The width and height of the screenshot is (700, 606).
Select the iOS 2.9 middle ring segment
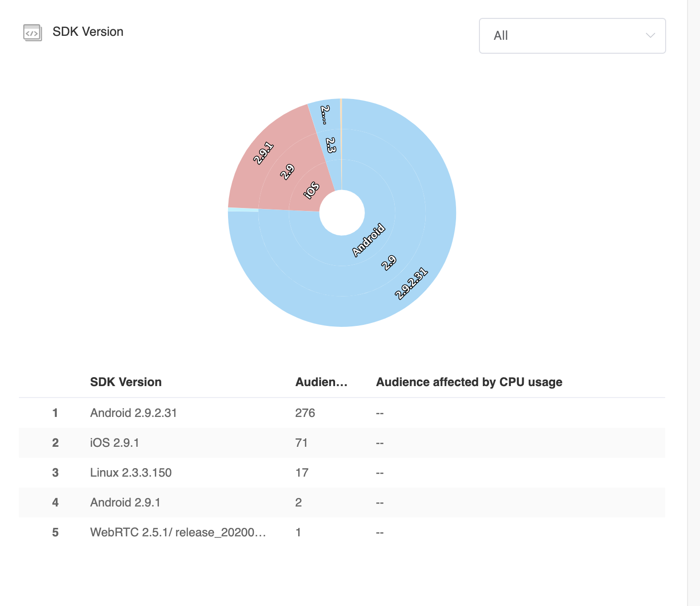287,172
